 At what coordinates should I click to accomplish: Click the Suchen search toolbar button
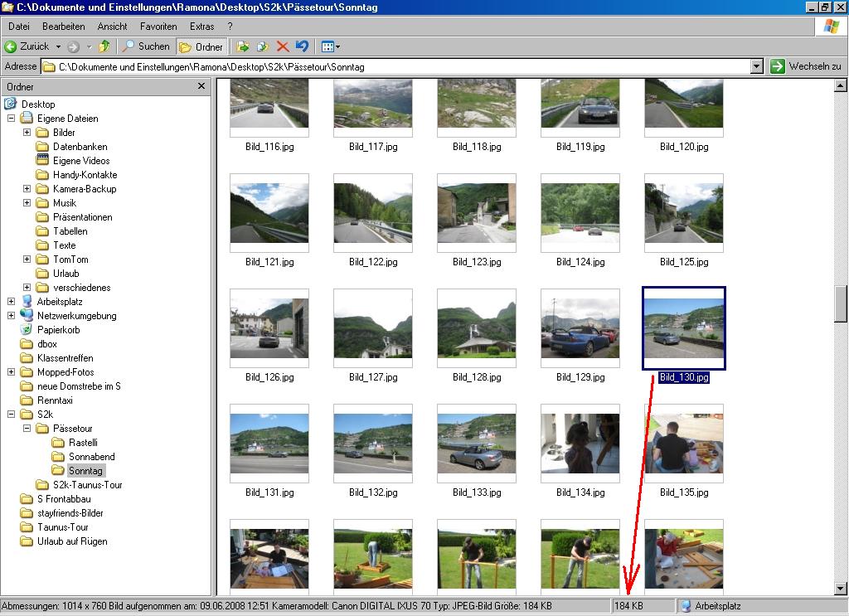(145, 47)
